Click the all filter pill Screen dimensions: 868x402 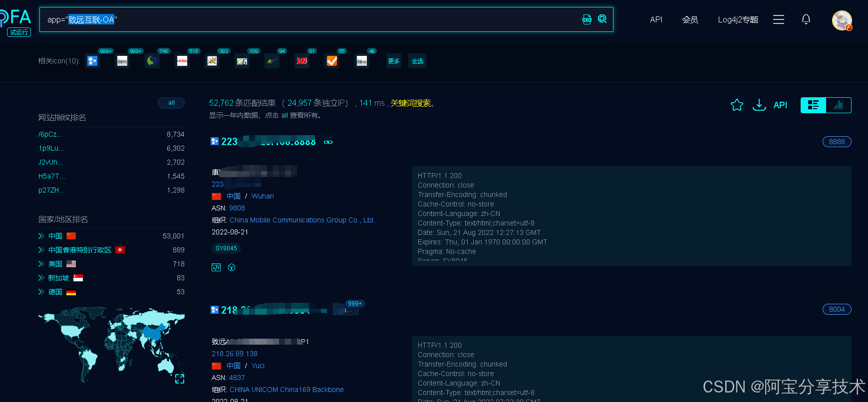[x=171, y=103]
